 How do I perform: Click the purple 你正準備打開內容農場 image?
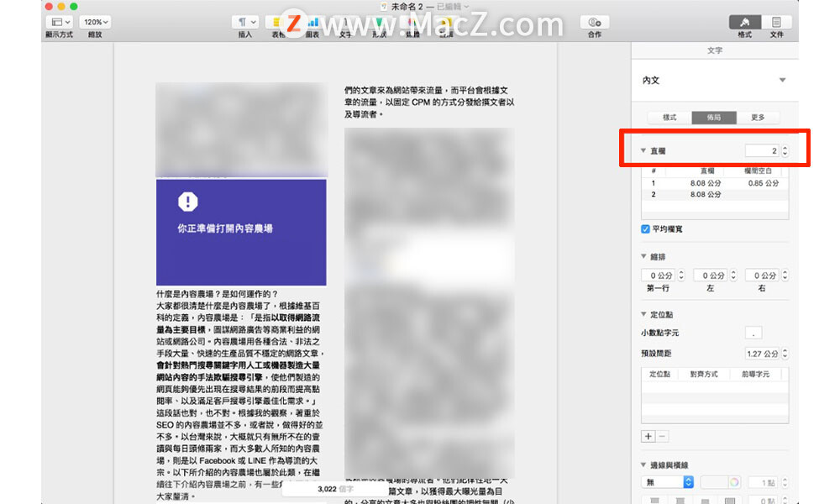pos(241,233)
